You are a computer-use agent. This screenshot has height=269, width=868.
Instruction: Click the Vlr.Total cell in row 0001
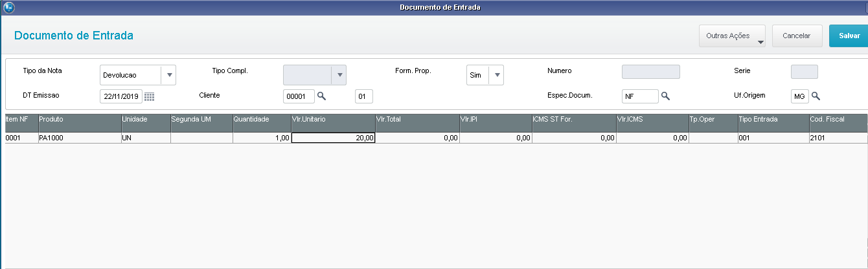417,138
